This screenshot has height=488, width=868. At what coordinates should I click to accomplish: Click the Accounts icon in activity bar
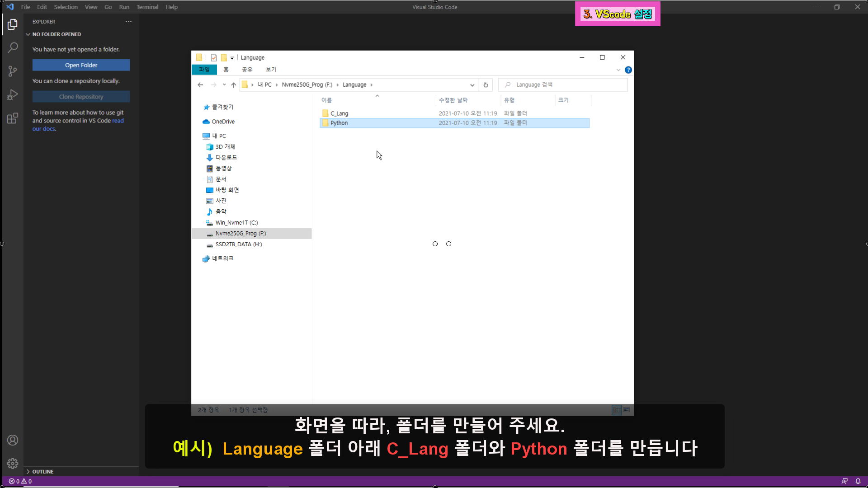(x=13, y=440)
